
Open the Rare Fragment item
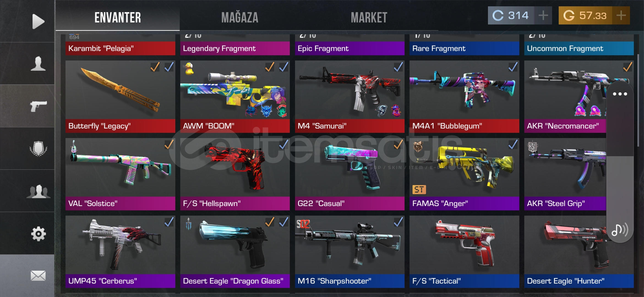click(x=464, y=45)
